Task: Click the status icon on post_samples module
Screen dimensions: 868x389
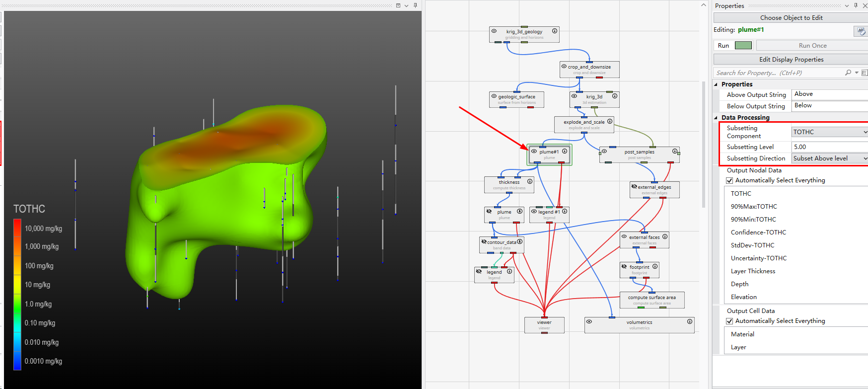Action: point(675,151)
